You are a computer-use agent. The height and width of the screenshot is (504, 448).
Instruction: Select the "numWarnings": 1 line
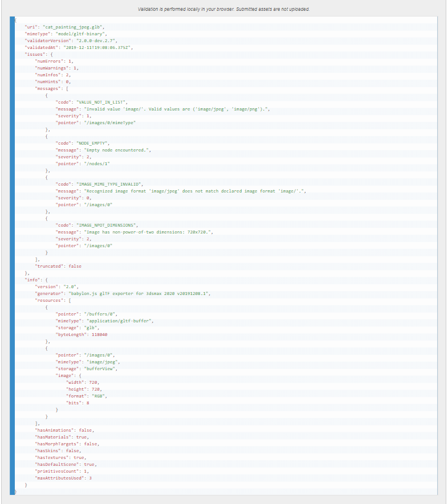pyautogui.click(x=56, y=68)
